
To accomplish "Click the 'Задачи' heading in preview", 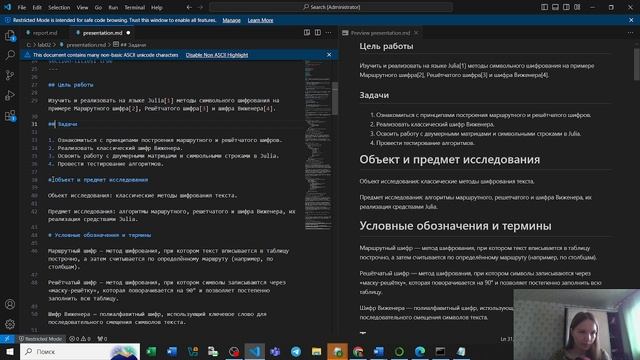I will 374,95.
